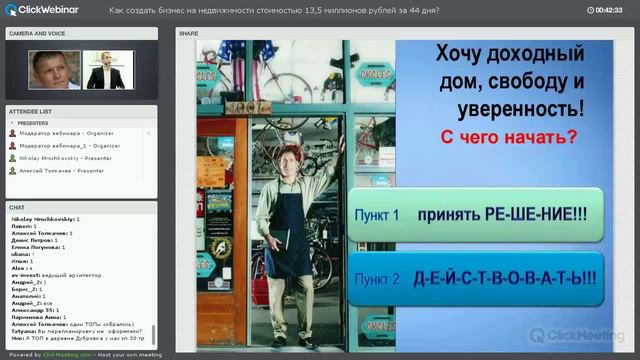Click 'Пункт 2 Д-Е-Й-С-Т-В-О-В-А-Т-Ь' slide box
This screenshot has width=640, height=360.
(x=476, y=279)
